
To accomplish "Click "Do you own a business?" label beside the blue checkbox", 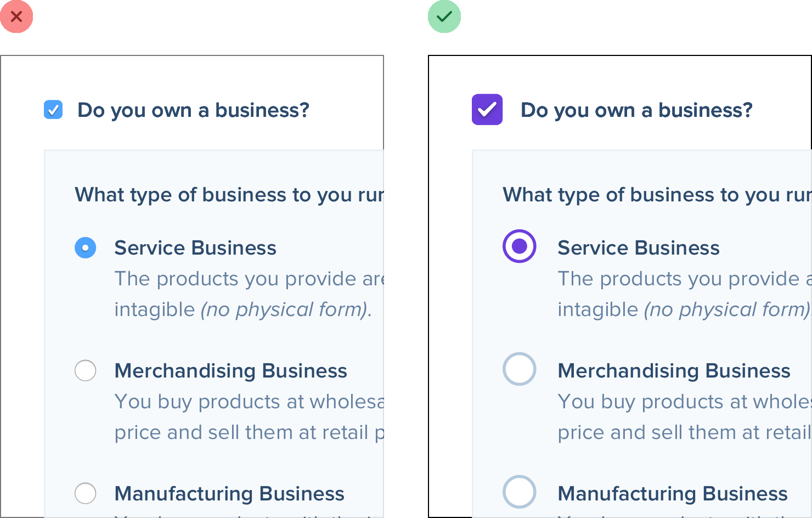I will pyautogui.click(x=193, y=110).
